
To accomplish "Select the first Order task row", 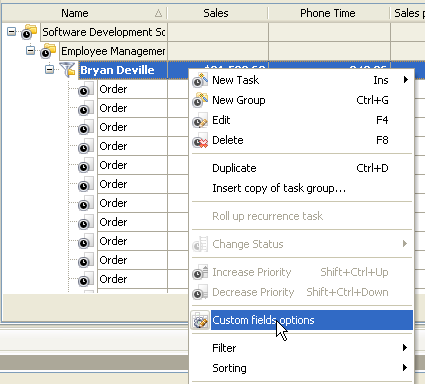I will 113,89.
